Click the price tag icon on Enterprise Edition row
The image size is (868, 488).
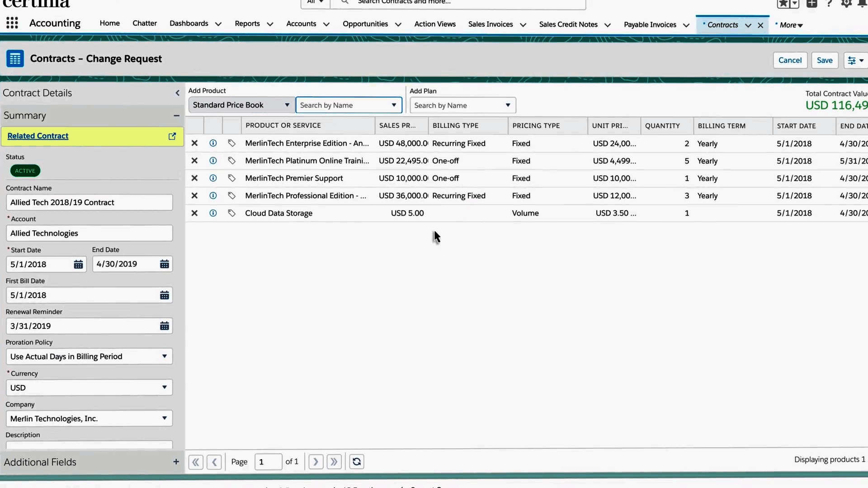[231, 143]
